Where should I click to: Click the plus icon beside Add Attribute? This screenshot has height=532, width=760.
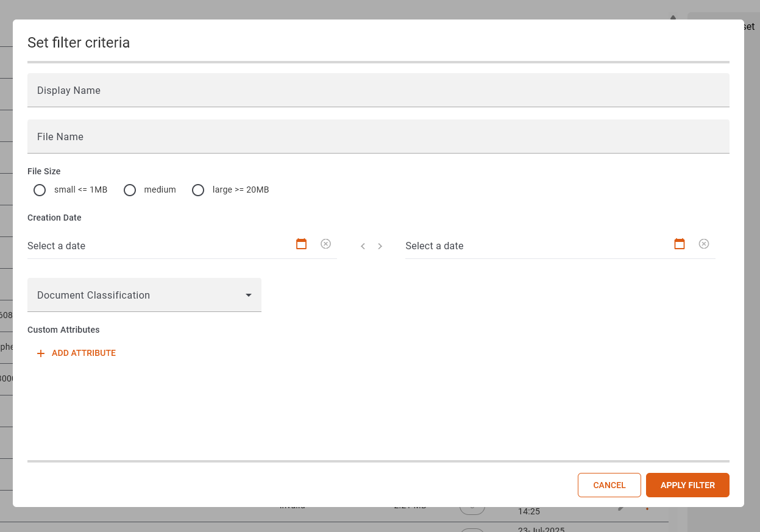(41, 353)
